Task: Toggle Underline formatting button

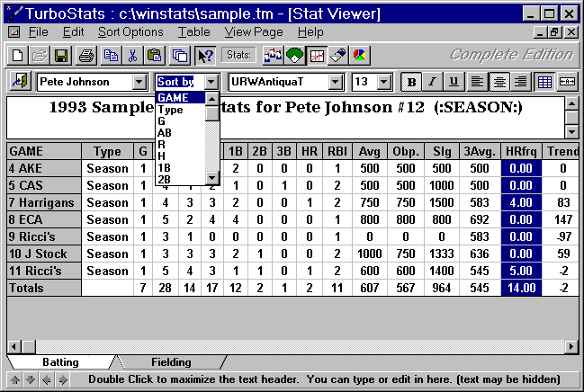Action: 453,82
